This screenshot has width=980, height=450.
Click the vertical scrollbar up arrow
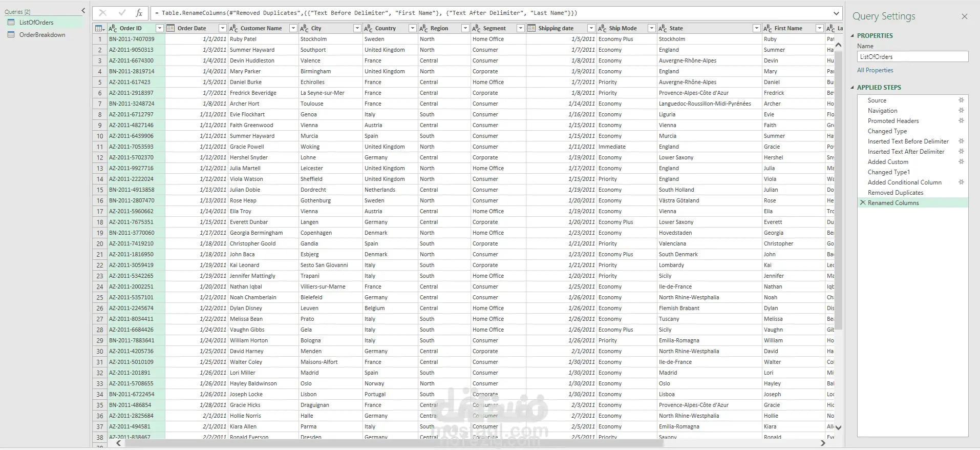pyautogui.click(x=838, y=45)
